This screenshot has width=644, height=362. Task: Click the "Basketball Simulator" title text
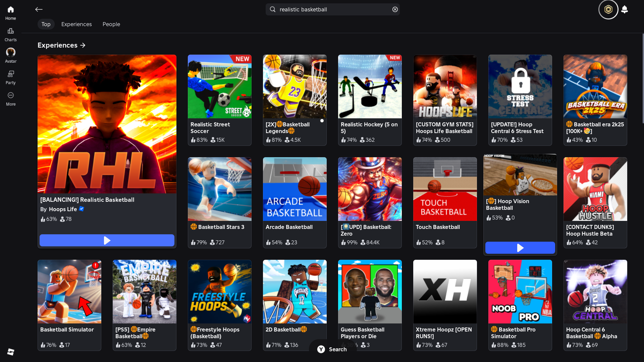[x=67, y=329]
